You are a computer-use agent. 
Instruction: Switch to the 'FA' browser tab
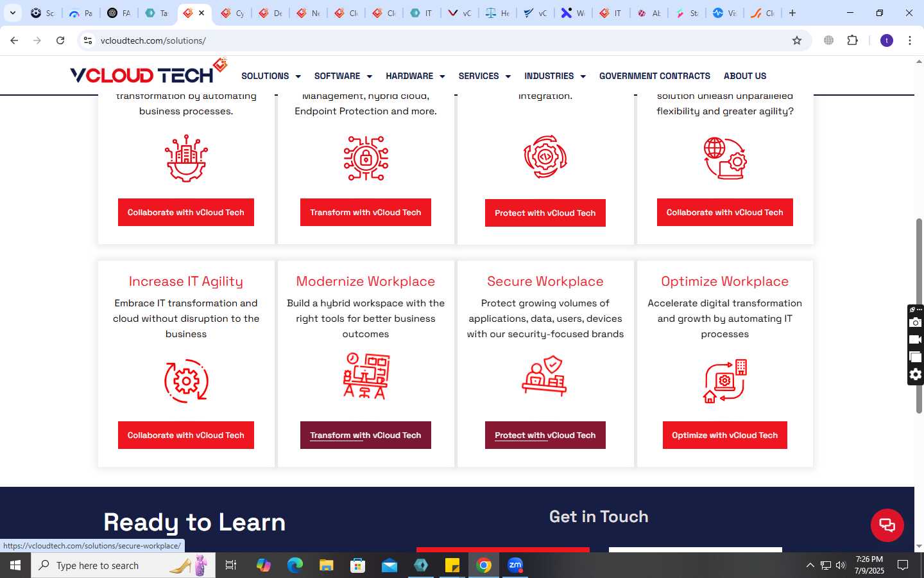pos(119,13)
